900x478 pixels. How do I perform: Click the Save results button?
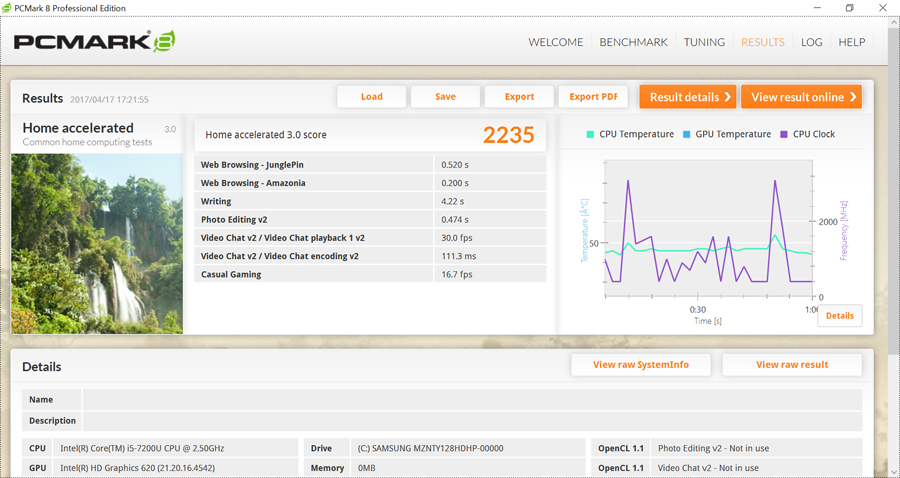click(445, 97)
